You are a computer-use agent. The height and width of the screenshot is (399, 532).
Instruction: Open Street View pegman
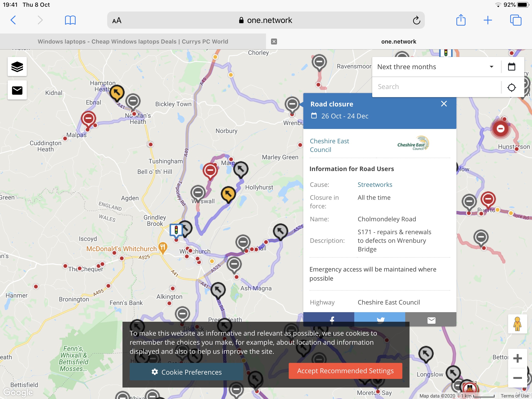(517, 324)
